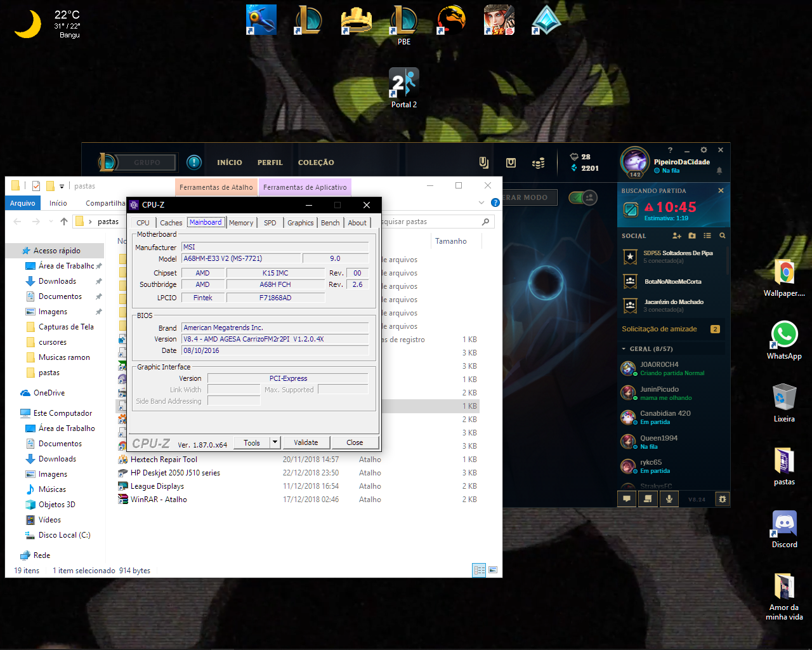Go to COLEÇÃO in League client
Viewport: 812px width, 650px height.
point(316,162)
